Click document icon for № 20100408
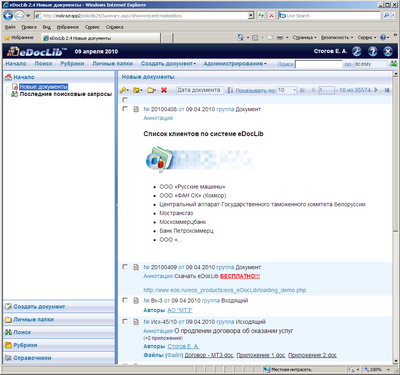400x375 pixels. pos(136,109)
